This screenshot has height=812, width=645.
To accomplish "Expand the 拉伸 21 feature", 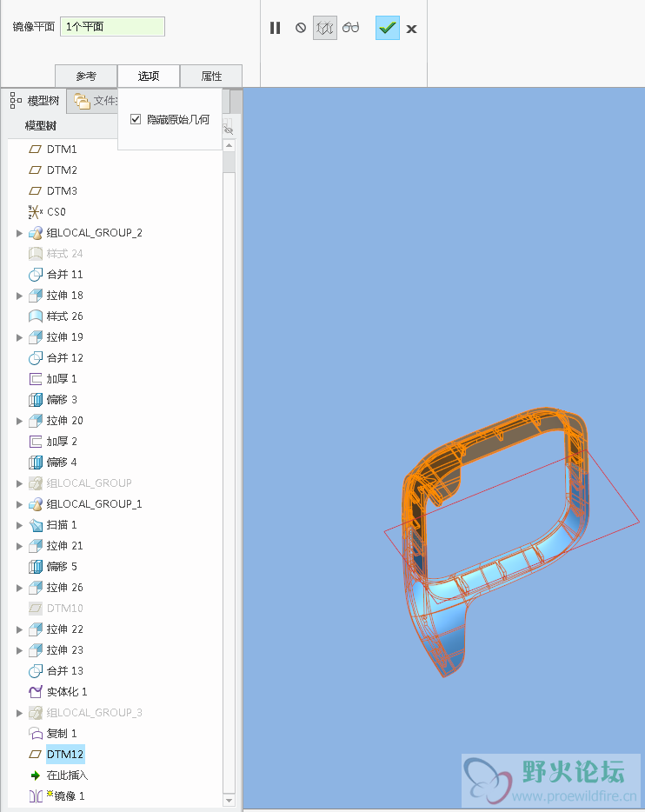I will (x=19, y=546).
